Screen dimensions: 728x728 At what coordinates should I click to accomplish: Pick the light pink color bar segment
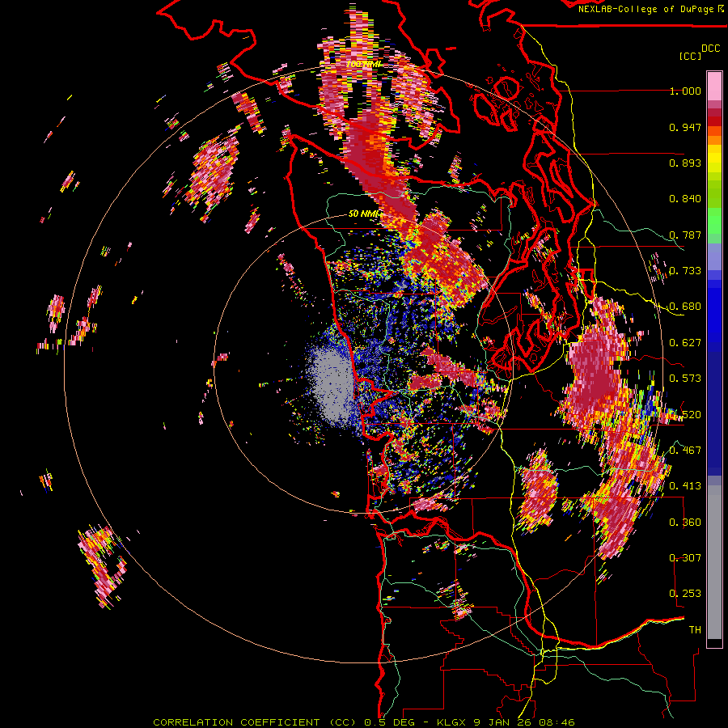tap(714, 87)
